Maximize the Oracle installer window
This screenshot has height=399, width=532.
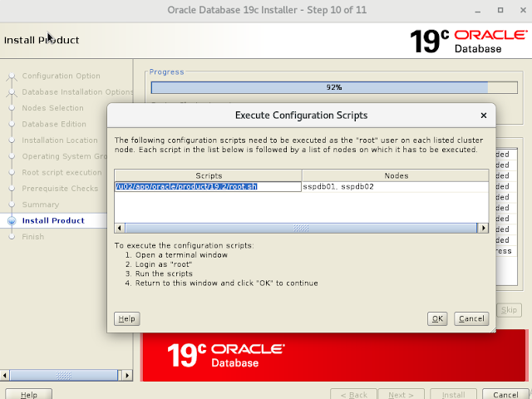(x=500, y=10)
